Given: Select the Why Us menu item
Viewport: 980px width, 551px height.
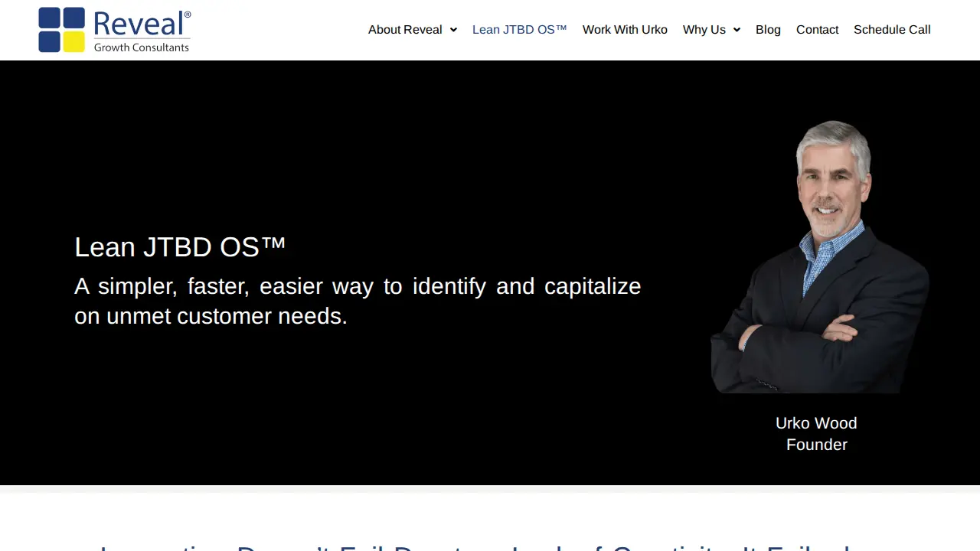Looking at the screenshot, I should (704, 30).
